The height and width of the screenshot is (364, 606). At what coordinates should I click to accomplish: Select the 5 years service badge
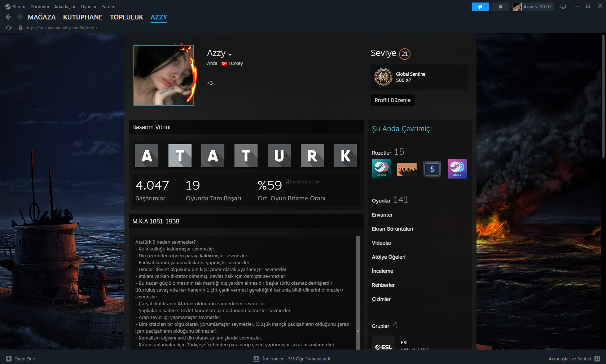pos(432,169)
